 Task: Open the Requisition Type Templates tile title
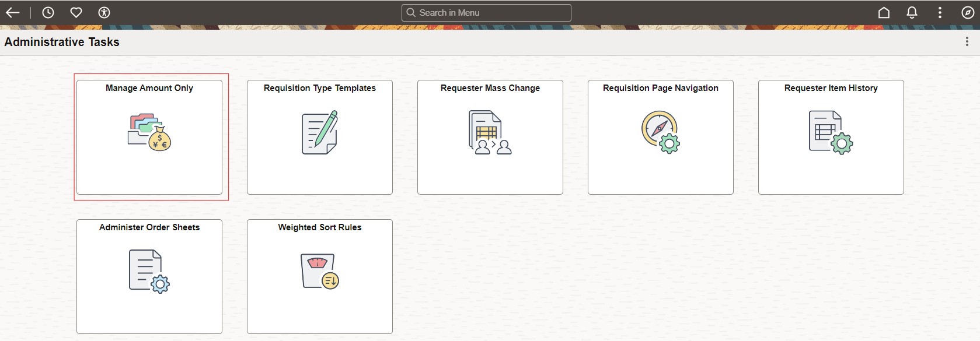click(320, 88)
